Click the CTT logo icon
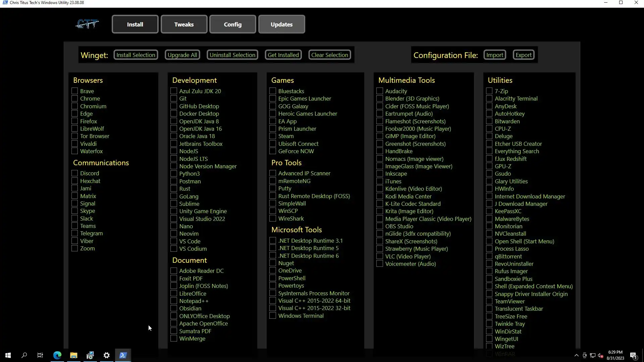Viewport: 644px width, 362px height. click(x=87, y=24)
